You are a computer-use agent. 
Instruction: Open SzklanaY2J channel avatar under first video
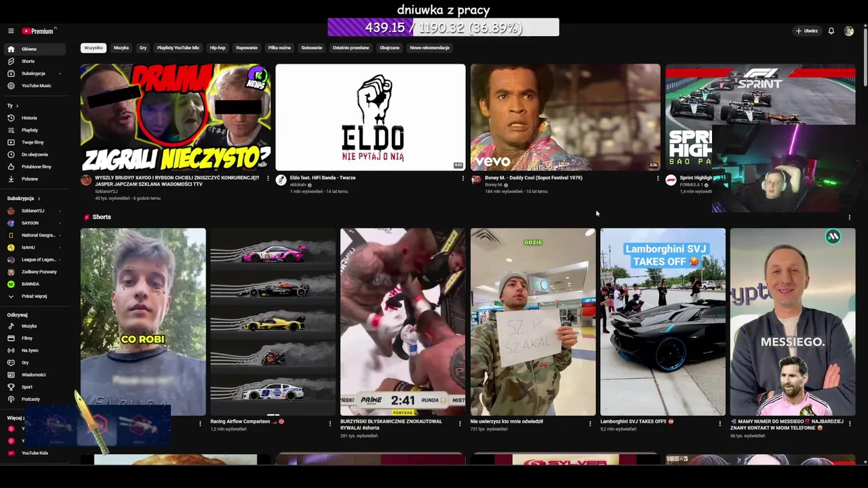click(86, 180)
